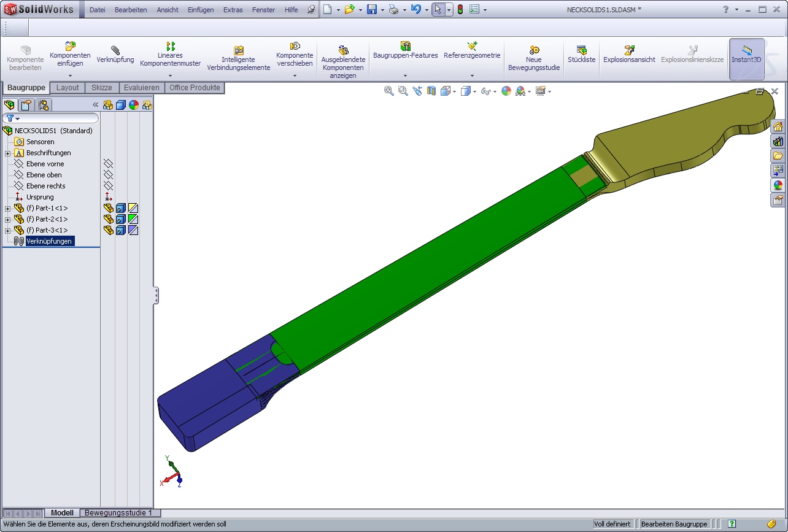Viewport: 788px width, 532px height.
Task: Pin the menu bar with the pushpin
Action: [311, 9]
